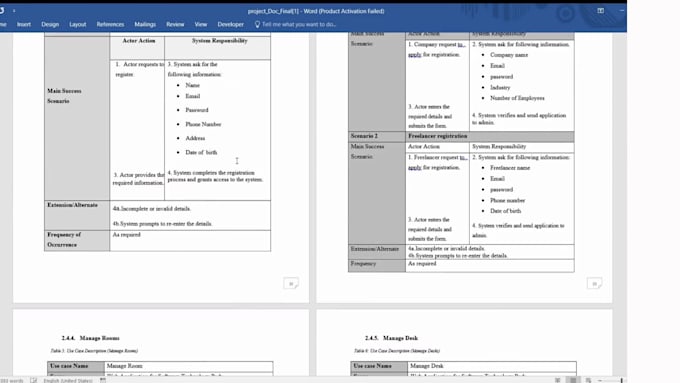Screen dimensions: 680x383
Task: Click the zoom out minus button
Action: point(600,380)
